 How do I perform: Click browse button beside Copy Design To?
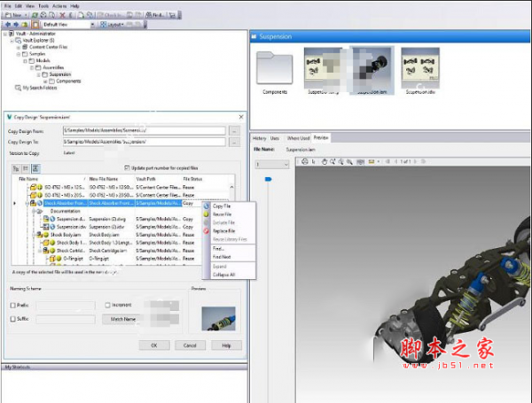234,142
